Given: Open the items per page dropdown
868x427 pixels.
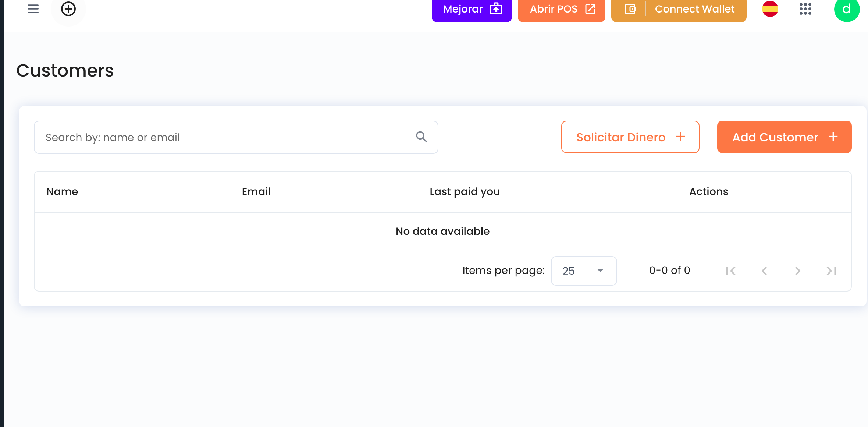Looking at the screenshot, I should (x=584, y=271).
